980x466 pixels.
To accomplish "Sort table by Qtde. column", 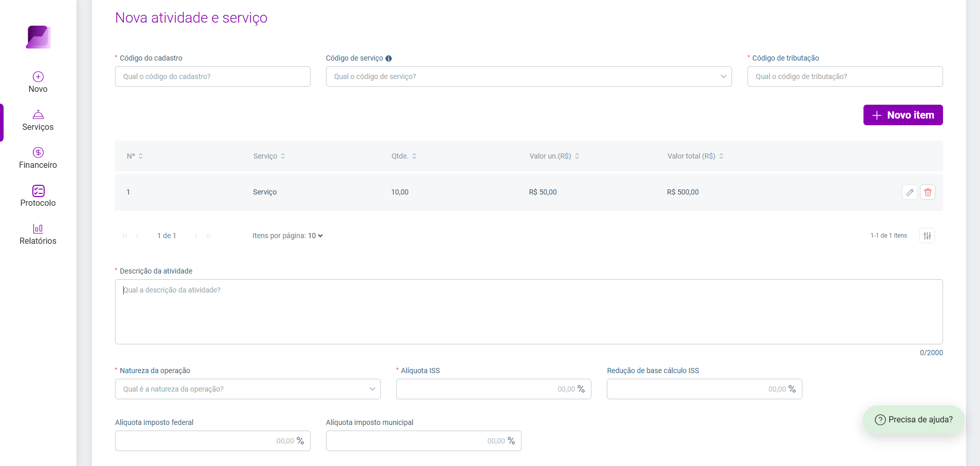I will (404, 156).
